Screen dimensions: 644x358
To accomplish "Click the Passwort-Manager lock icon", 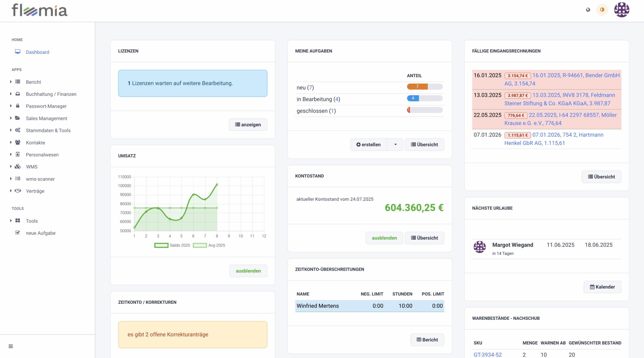I will 18,106.
